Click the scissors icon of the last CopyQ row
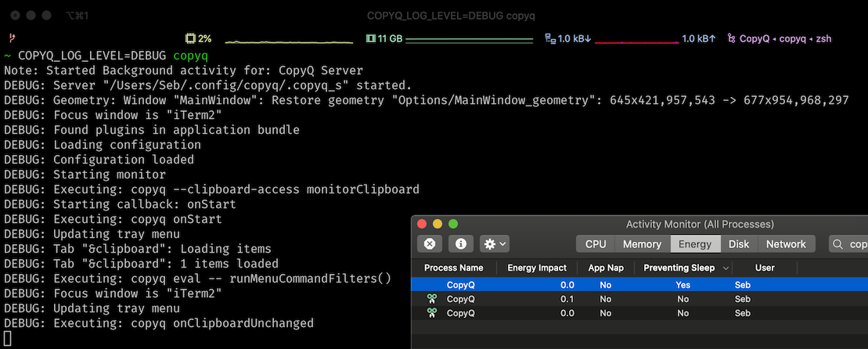 pos(432,313)
